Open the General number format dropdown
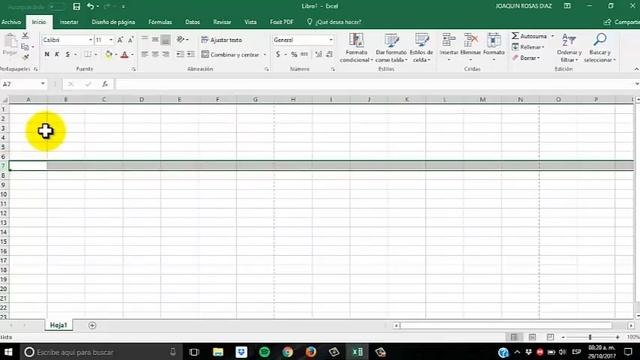The height and width of the screenshot is (360, 640). [331, 40]
